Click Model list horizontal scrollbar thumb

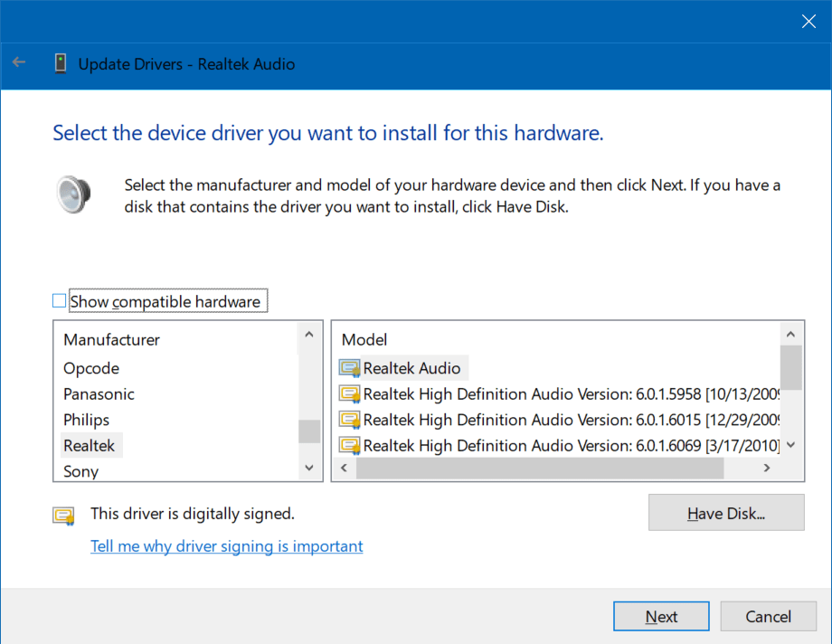(x=540, y=468)
